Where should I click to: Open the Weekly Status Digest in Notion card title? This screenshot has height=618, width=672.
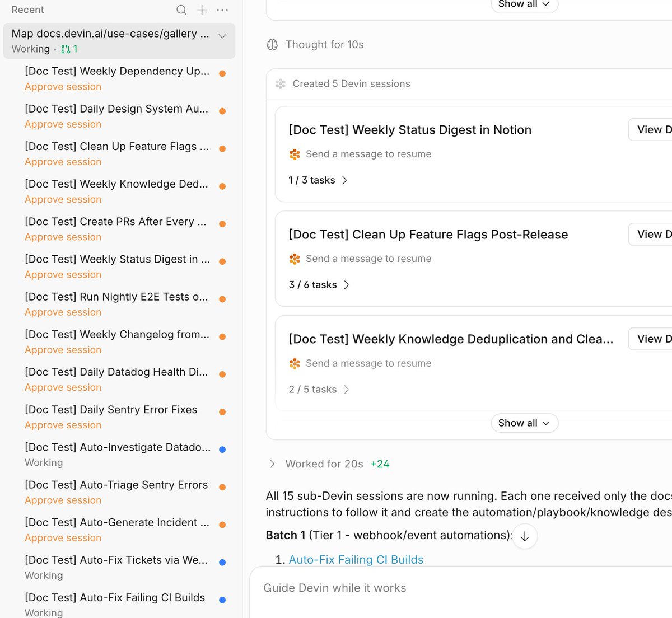410,130
